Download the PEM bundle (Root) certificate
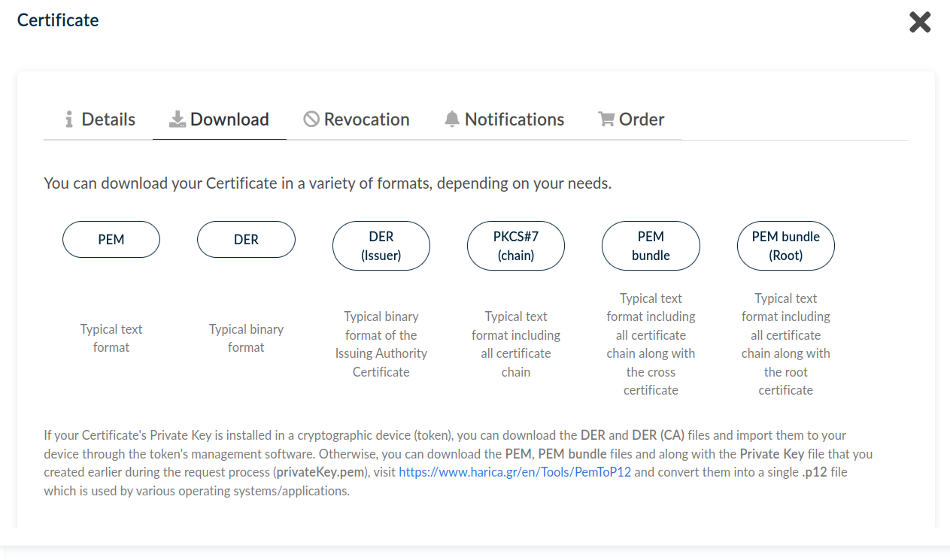950x560 pixels. coord(785,245)
